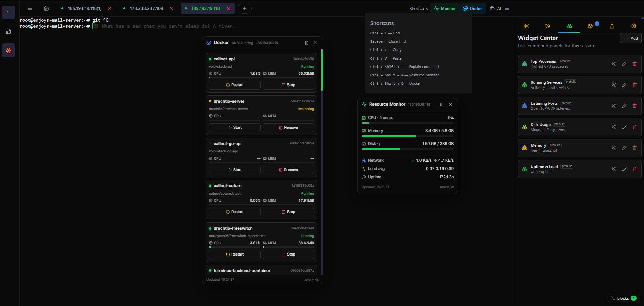Open the Widgets icon in left sidebar

click(x=9, y=50)
